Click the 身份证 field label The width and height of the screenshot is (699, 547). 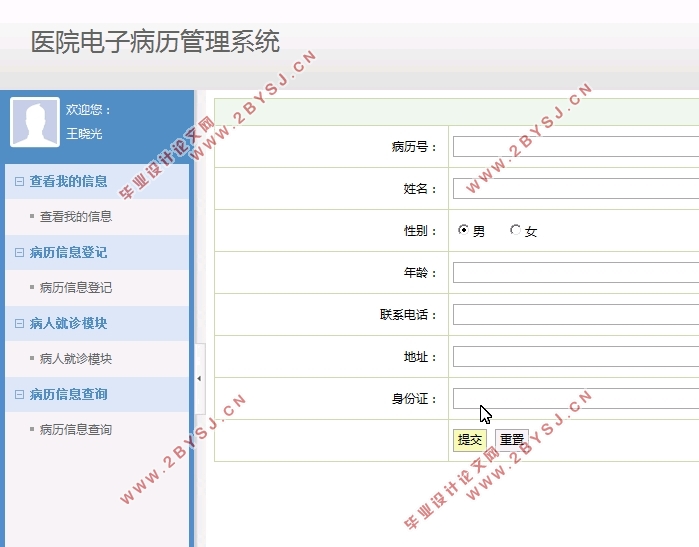[x=414, y=399]
